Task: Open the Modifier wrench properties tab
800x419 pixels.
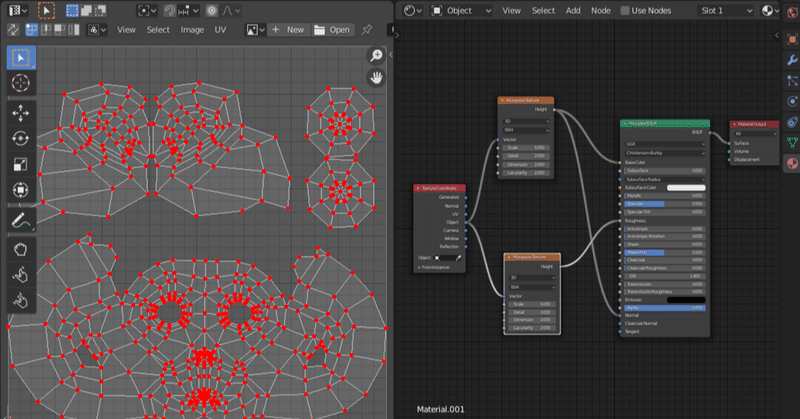Action: (792, 60)
